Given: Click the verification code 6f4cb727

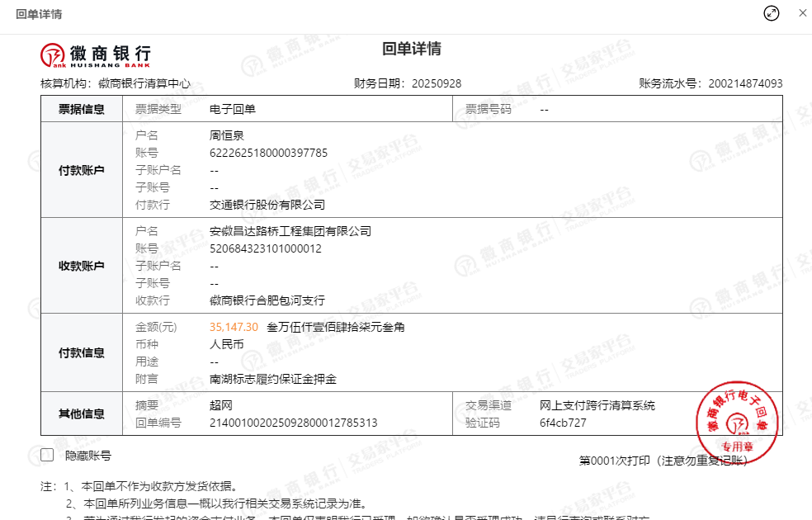Looking at the screenshot, I should pyautogui.click(x=563, y=423).
